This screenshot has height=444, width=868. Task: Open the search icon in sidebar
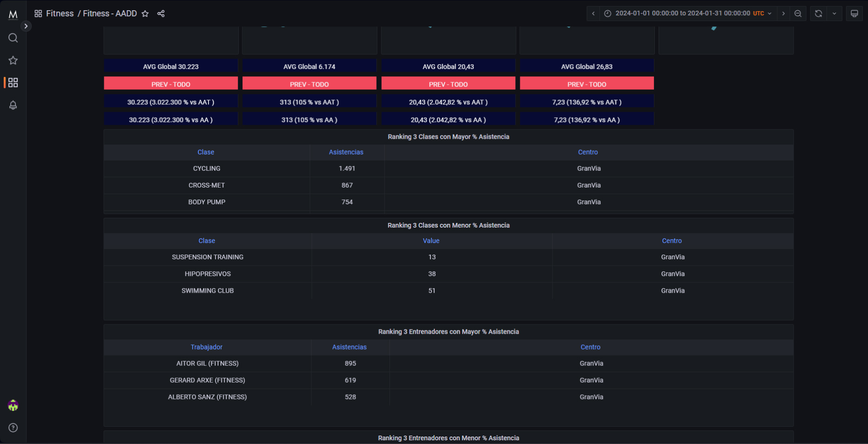click(x=13, y=38)
